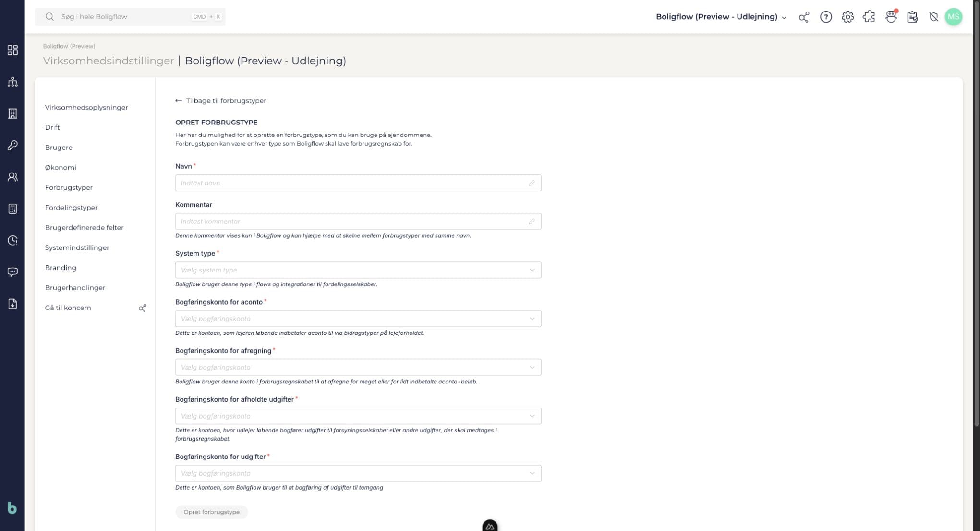
Task: Focus the Navn input field
Action: pos(358,183)
